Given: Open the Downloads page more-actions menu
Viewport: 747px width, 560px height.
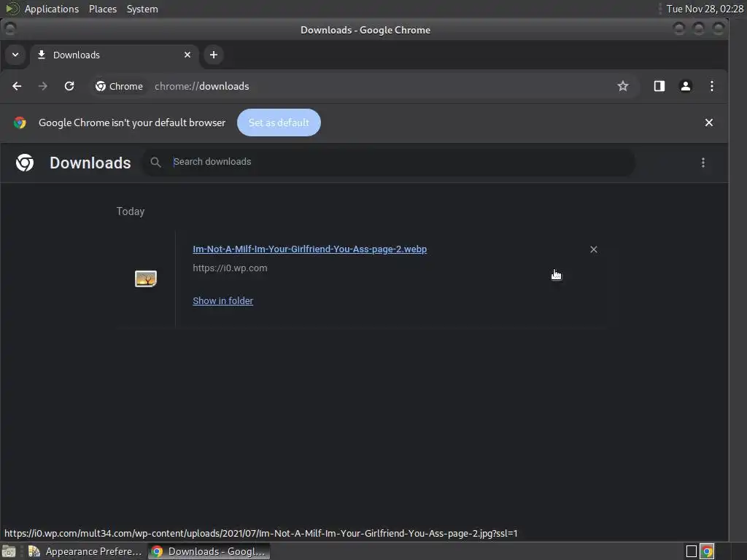Looking at the screenshot, I should click(703, 163).
